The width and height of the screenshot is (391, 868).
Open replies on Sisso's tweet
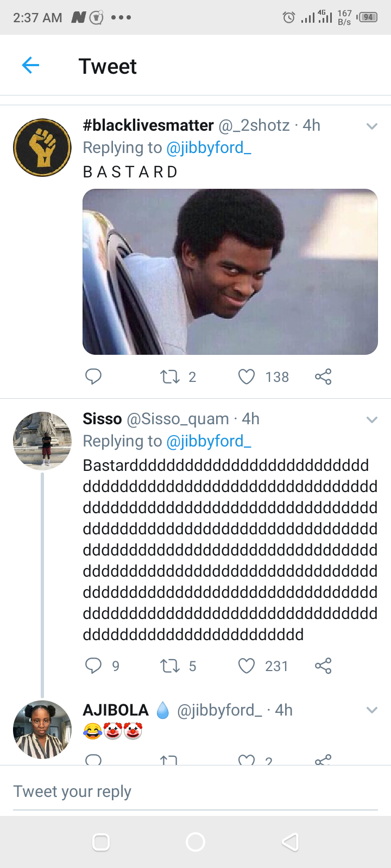[93, 666]
